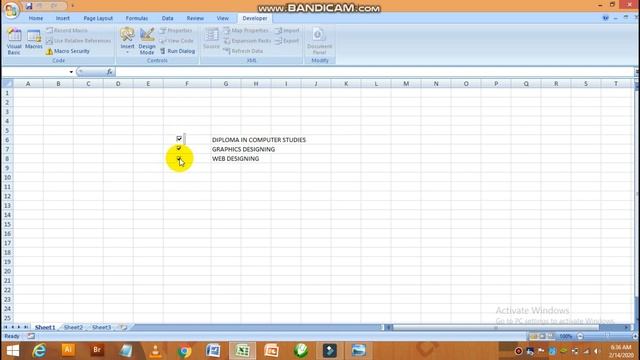Click Expansion Packs
Screen dimensions: 640x360
pyautogui.click(x=247, y=41)
